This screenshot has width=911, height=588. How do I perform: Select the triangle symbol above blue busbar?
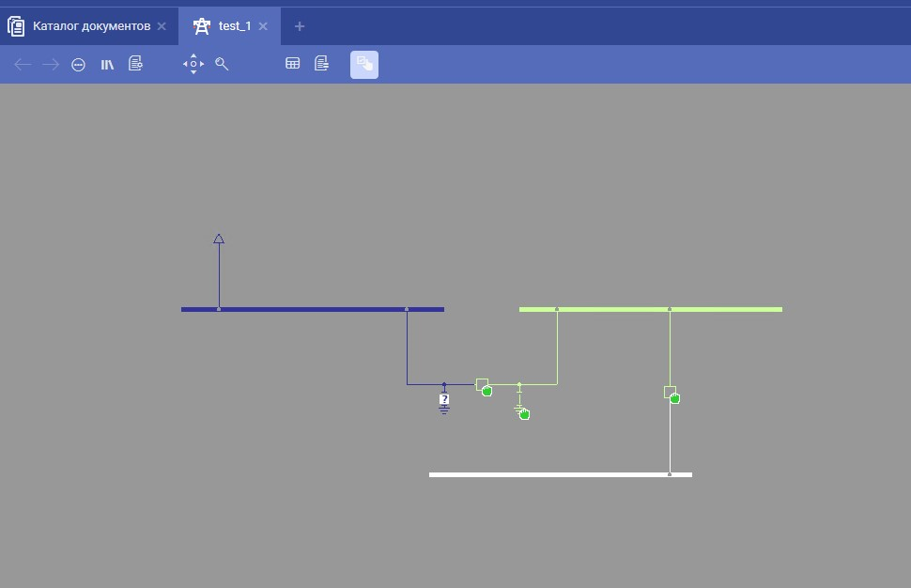[219, 239]
